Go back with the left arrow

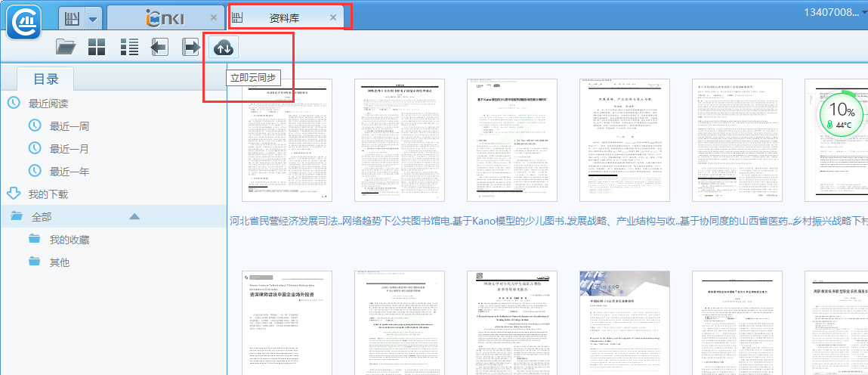pos(159,48)
